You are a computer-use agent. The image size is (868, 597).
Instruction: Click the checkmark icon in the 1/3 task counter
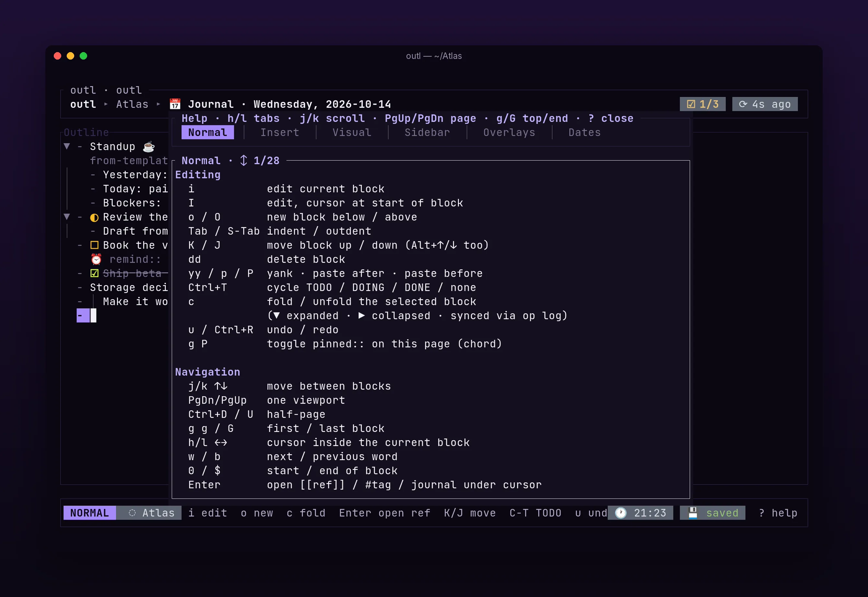coord(691,104)
